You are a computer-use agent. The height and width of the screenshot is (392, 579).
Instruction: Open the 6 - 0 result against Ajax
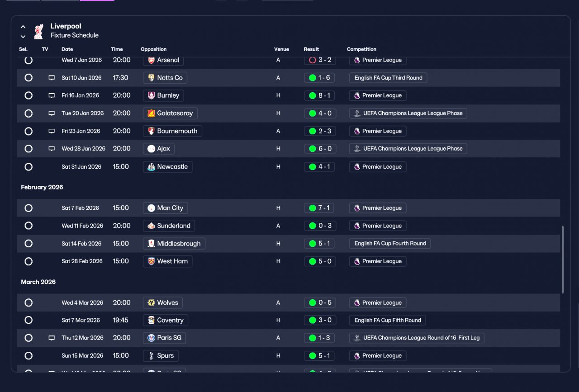(x=320, y=149)
